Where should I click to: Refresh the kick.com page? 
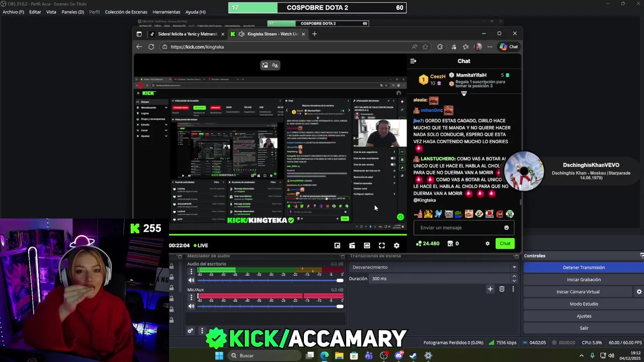[151, 47]
